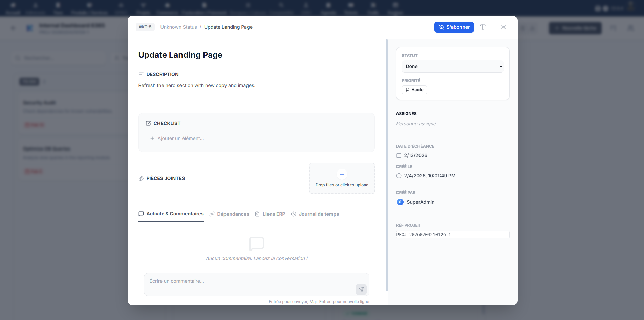Image resolution: width=644 pixels, height=320 pixels.
Task: Click the send comment paper plane icon
Action: click(x=361, y=289)
